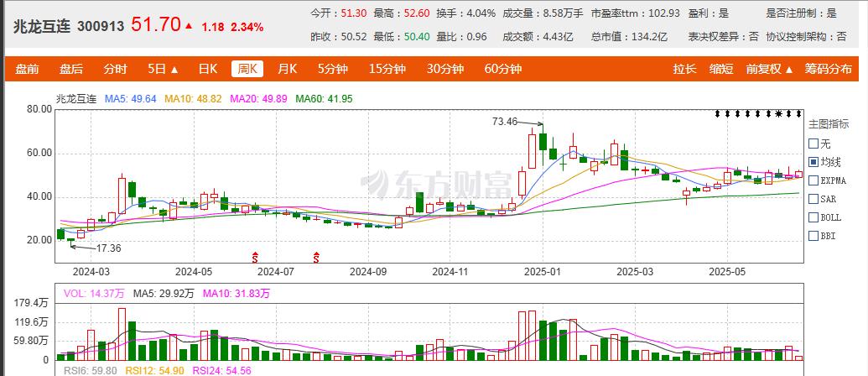Click the 成交量 8.58万手 value
This screenshot has width=868, height=376.
tap(543, 13)
